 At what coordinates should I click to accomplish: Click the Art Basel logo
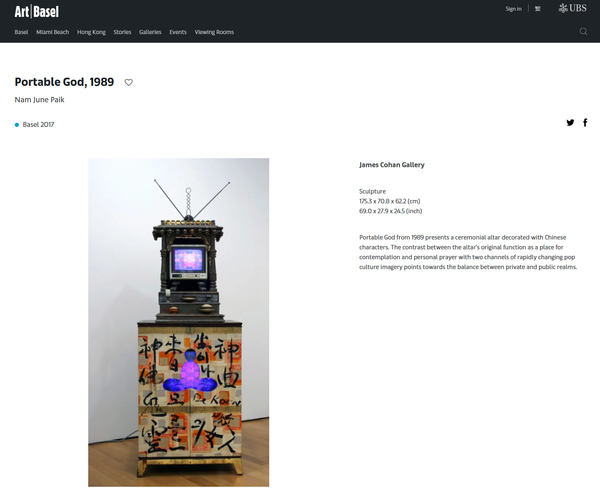pyautogui.click(x=36, y=12)
